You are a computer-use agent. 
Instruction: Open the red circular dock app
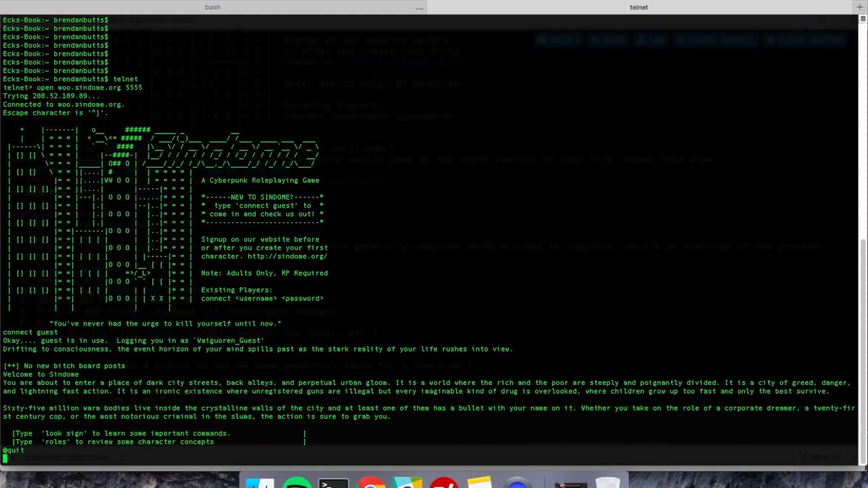443,483
